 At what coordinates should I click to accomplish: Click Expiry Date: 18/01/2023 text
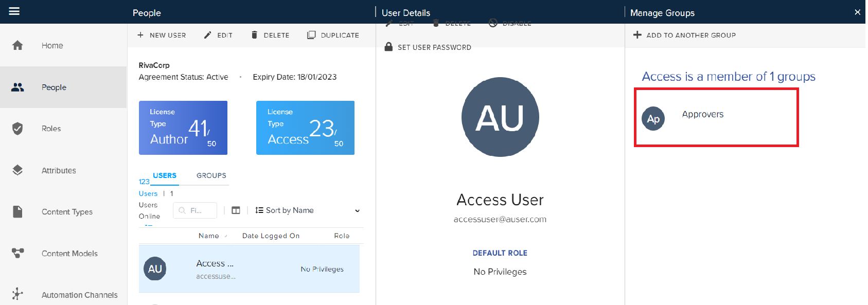point(295,77)
